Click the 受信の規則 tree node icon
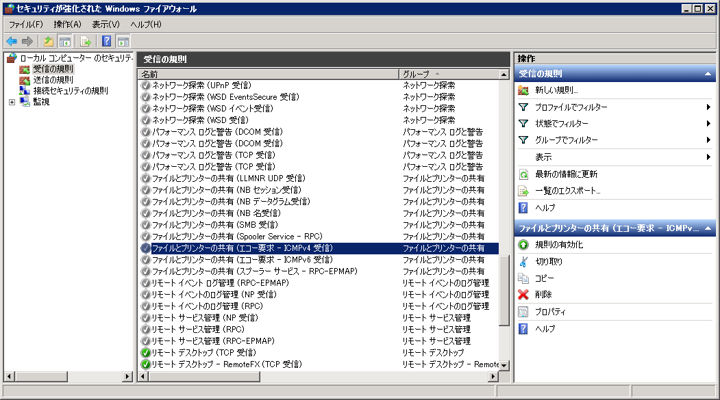Screen dimensions: 720x400 click(x=24, y=69)
